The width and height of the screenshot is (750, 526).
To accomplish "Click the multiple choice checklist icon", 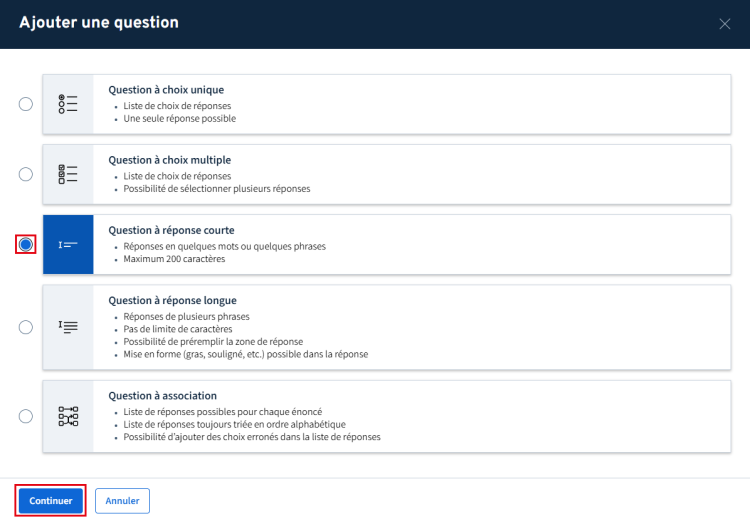I will tap(68, 174).
